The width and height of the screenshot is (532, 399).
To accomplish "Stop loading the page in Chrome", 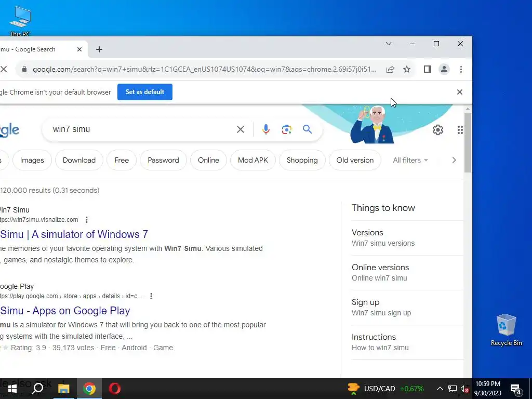I will point(4,69).
